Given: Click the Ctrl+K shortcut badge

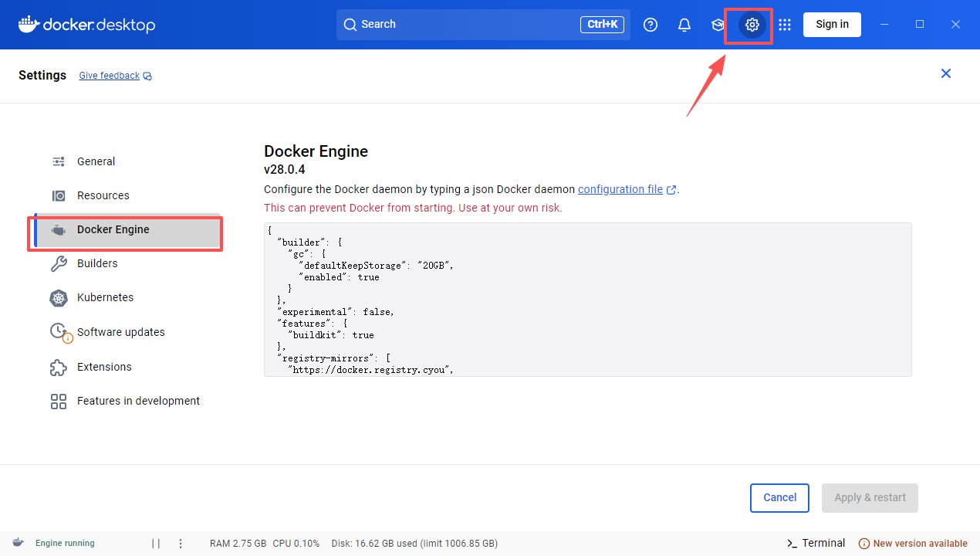Looking at the screenshot, I should pyautogui.click(x=602, y=25).
